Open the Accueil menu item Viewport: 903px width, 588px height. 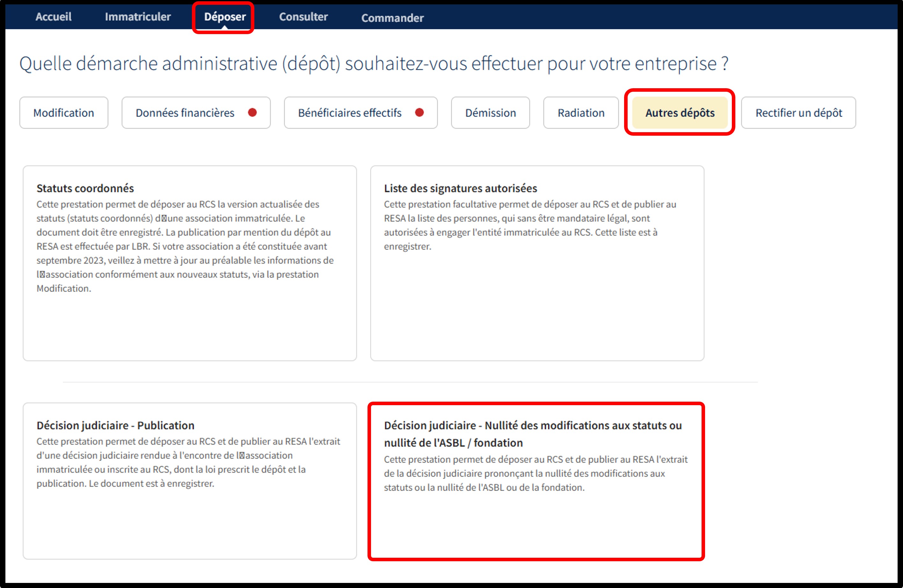coord(54,17)
